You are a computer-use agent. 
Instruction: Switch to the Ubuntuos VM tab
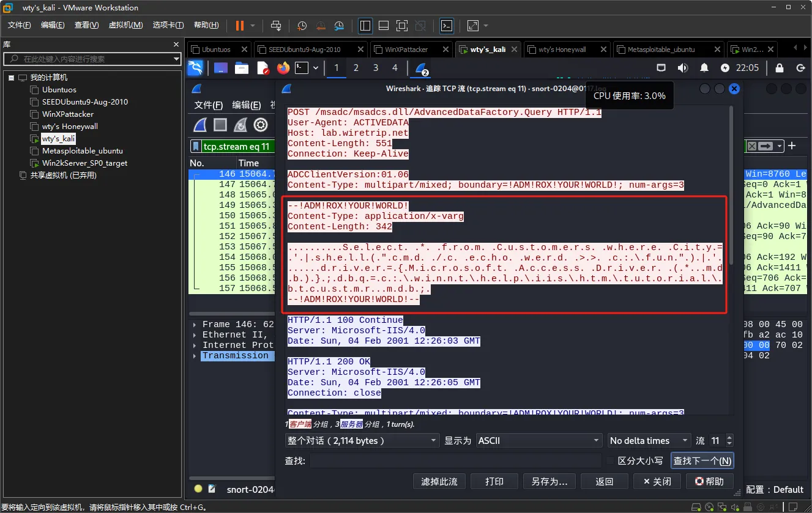[218, 50]
